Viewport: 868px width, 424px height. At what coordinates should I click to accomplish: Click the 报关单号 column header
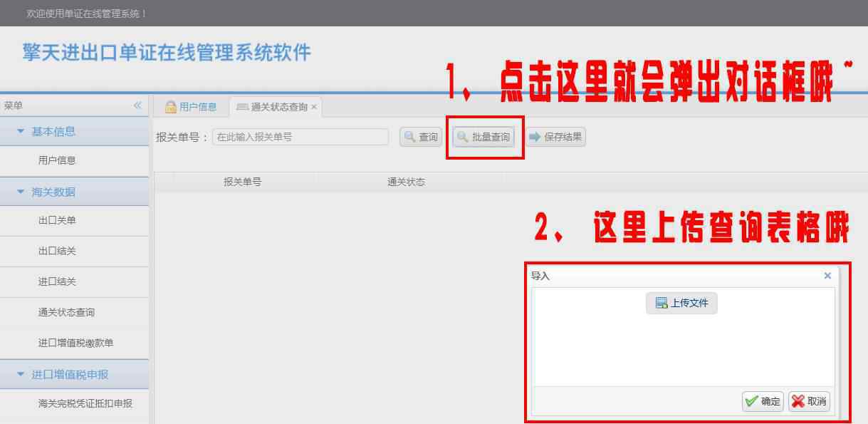[x=242, y=182]
